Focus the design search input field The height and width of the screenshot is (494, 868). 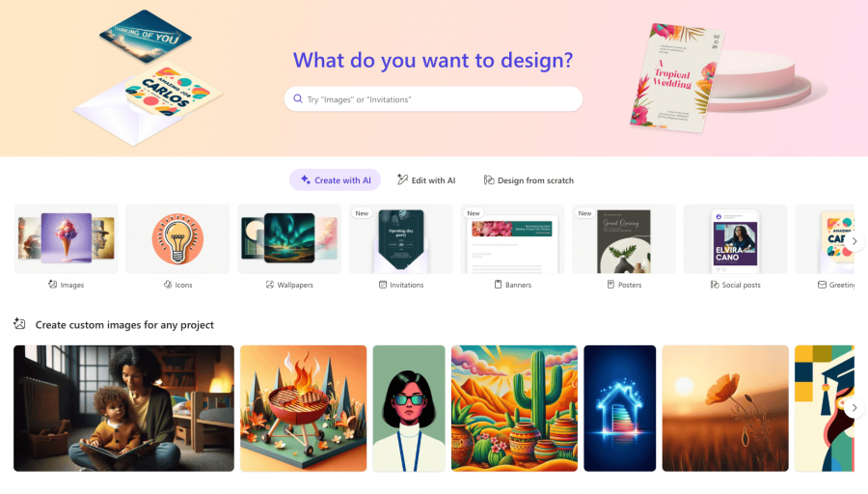(433, 98)
